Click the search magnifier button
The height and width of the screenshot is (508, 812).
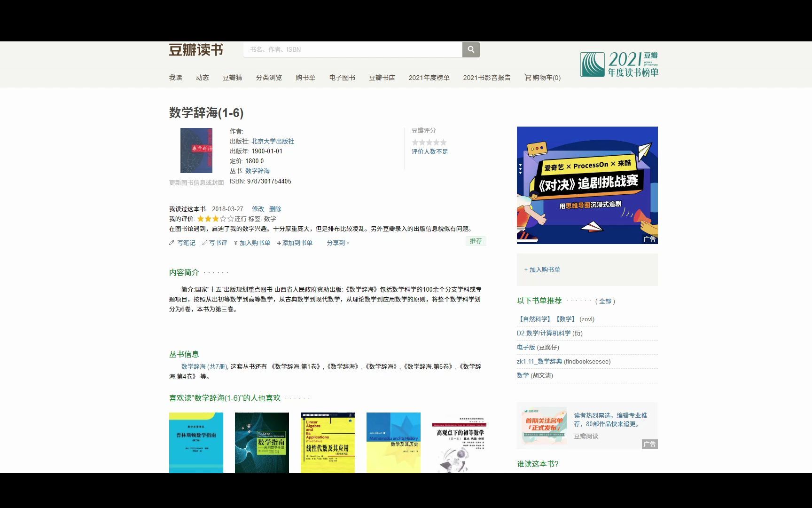[x=471, y=49]
